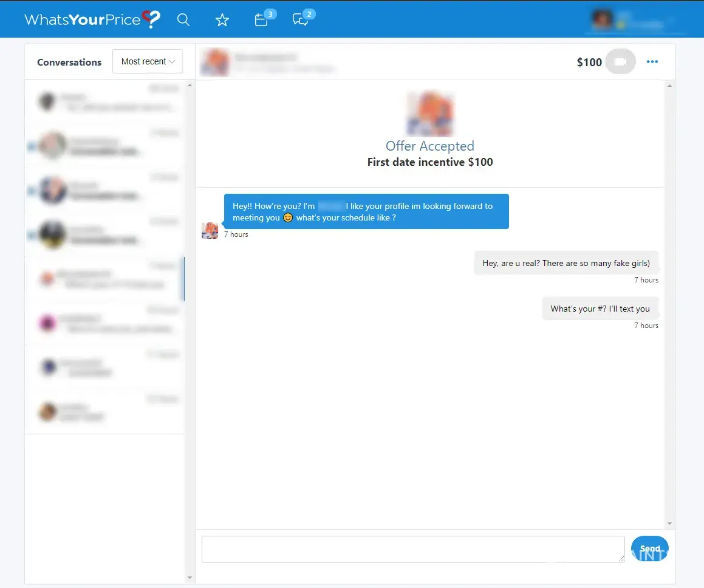704x588 pixels.
Task: Click the Send button
Action: 650,549
